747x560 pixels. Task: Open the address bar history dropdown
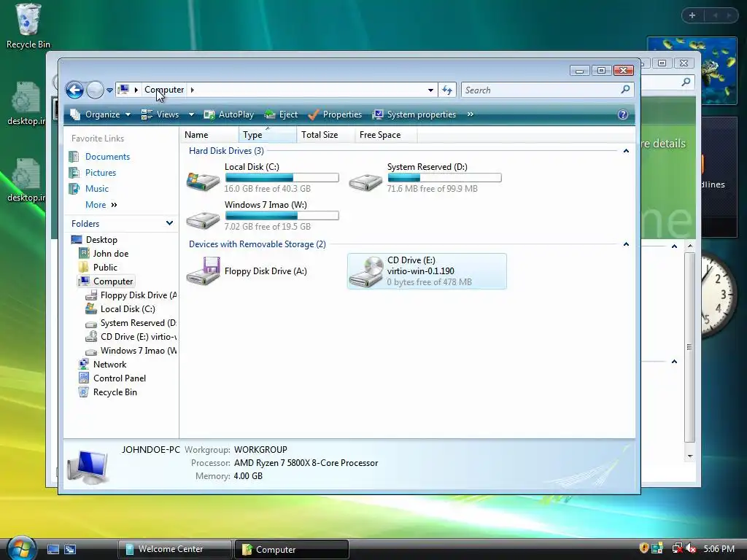click(x=430, y=90)
